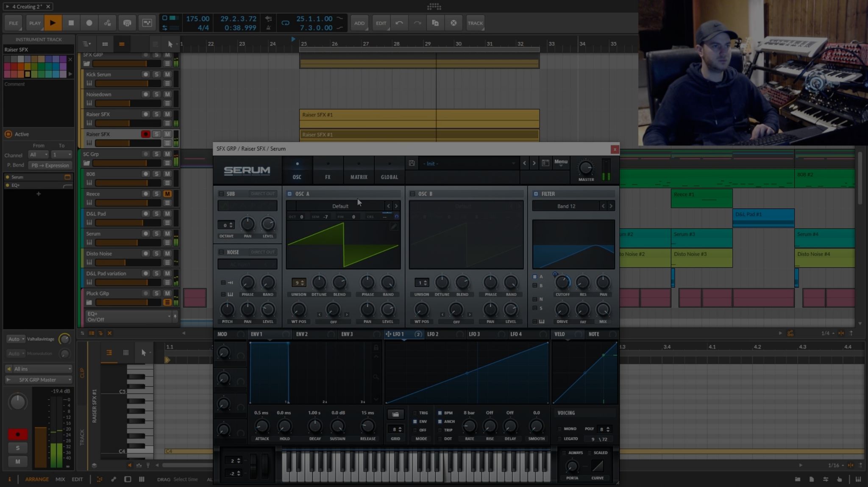Enable the SUB oscillator

click(x=221, y=194)
